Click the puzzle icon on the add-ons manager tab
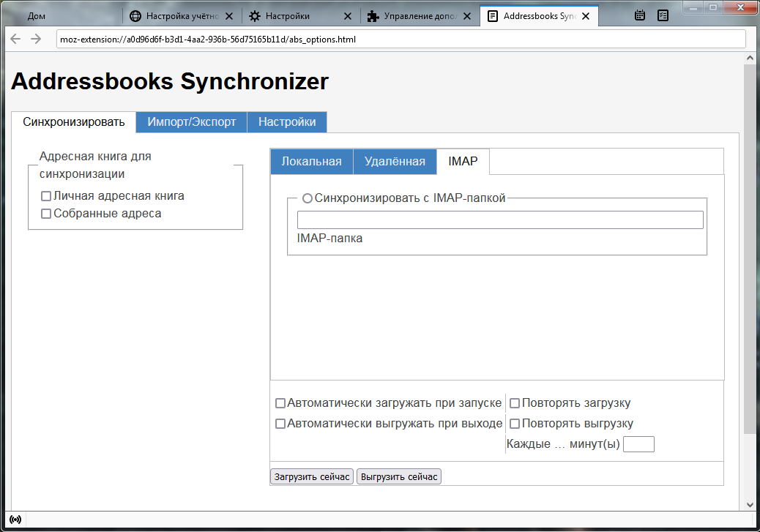The image size is (760, 532). tap(371, 15)
